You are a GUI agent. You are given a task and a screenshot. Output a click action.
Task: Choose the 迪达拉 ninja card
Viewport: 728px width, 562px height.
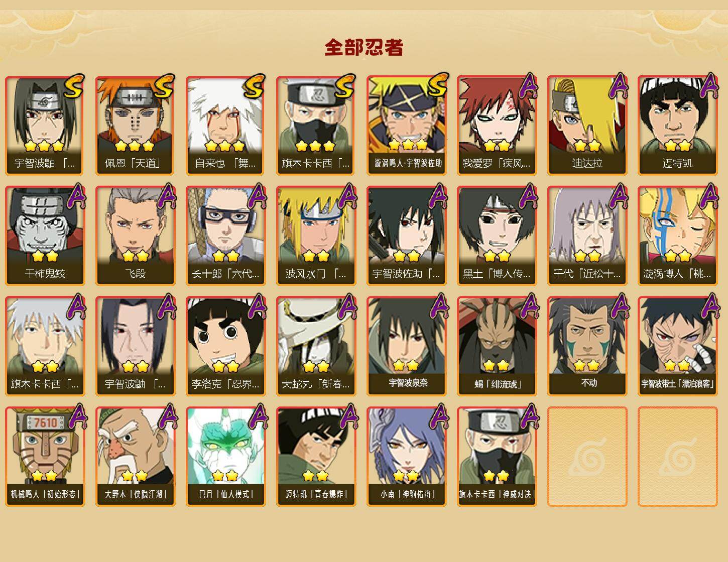pos(587,125)
